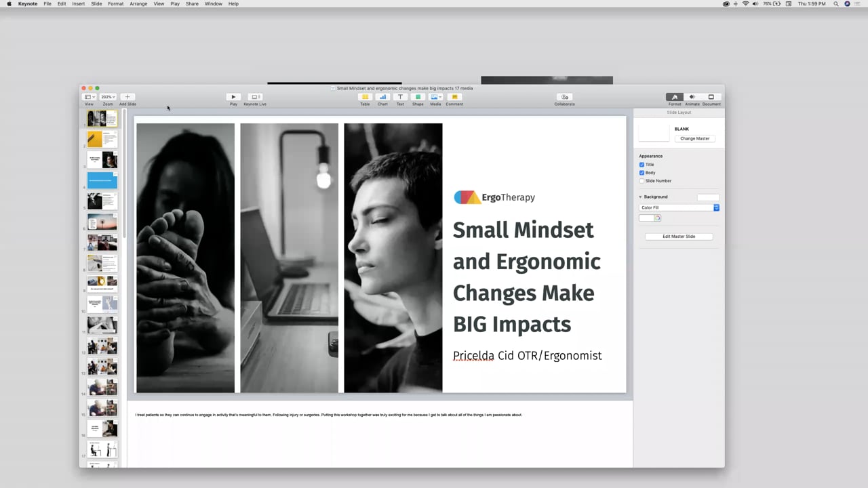The height and width of the screenshot is (488, 868).
Task: Add a Comment using toolbar icon
Action: click(x=454, y=97)
